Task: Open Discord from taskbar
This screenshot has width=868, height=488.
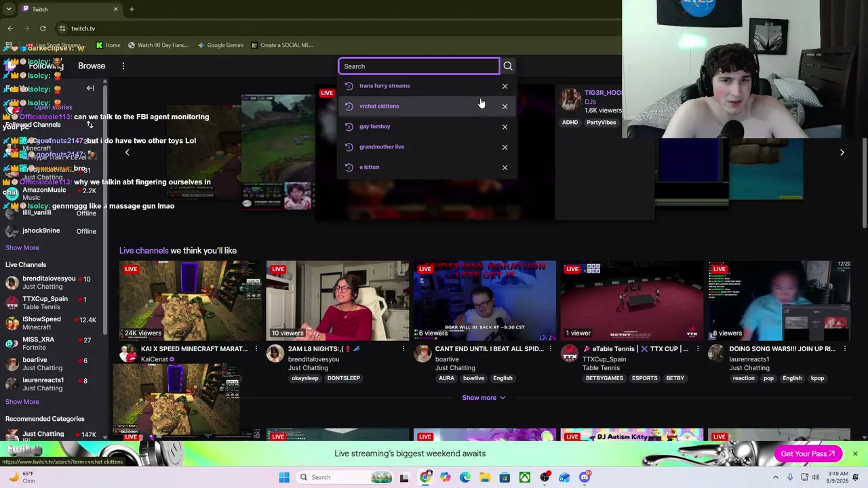Action: click(585, 477)
